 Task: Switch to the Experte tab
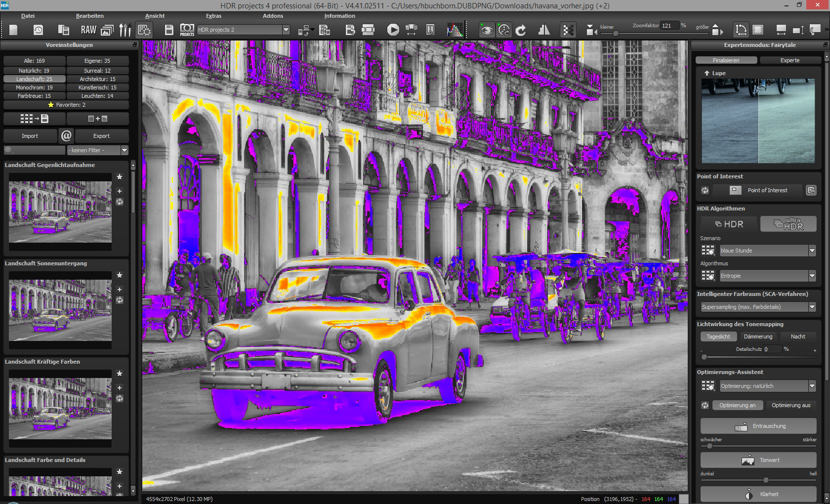(x=789, y=60)
